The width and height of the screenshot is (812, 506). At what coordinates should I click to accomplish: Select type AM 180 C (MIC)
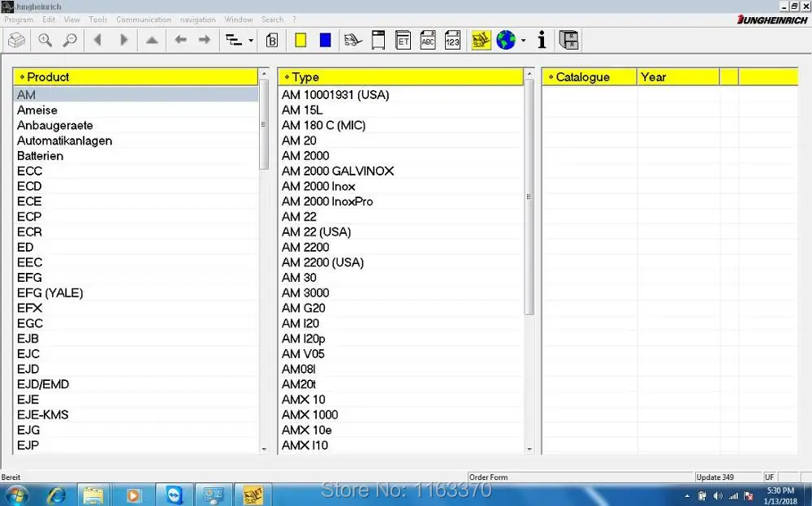tap(401, 125)
